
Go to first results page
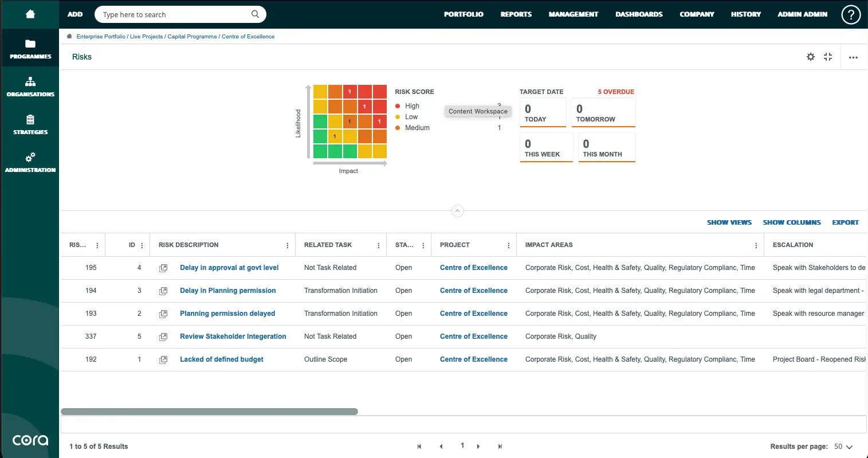point(419,447)
